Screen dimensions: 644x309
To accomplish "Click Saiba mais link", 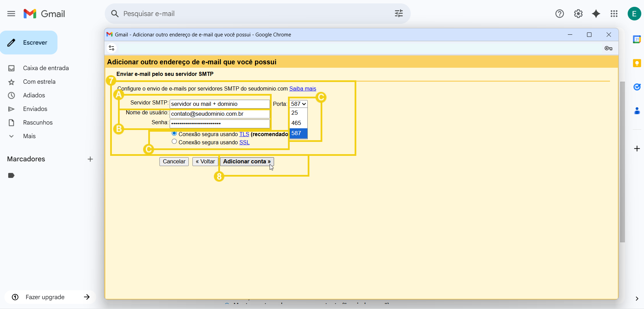I will 303,88.
